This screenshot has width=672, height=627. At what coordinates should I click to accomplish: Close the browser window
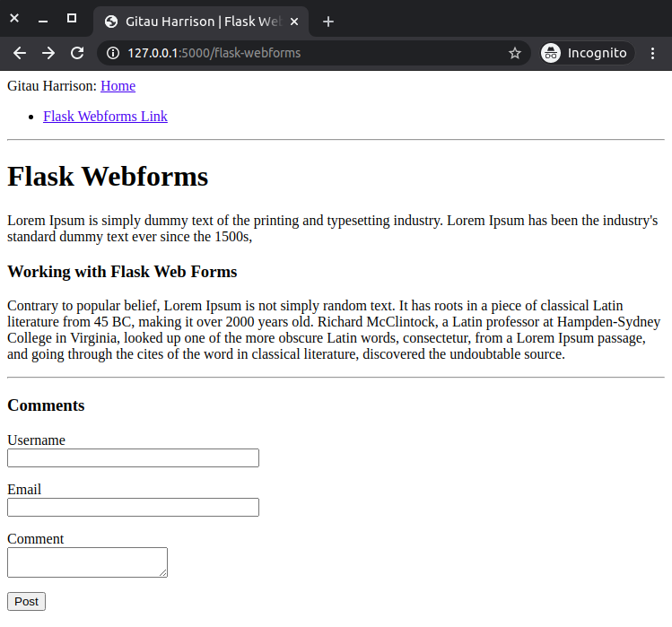[x=14, y=19]
